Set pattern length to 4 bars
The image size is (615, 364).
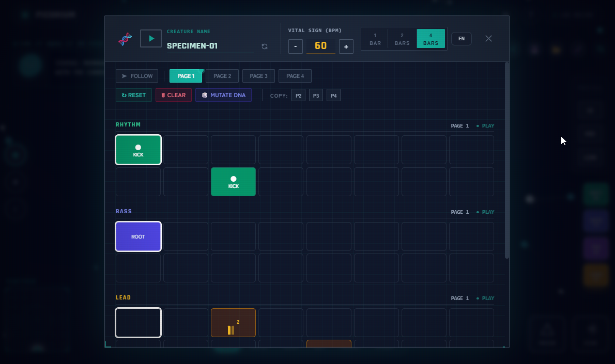pyautogui.click(x=431, y=39)
